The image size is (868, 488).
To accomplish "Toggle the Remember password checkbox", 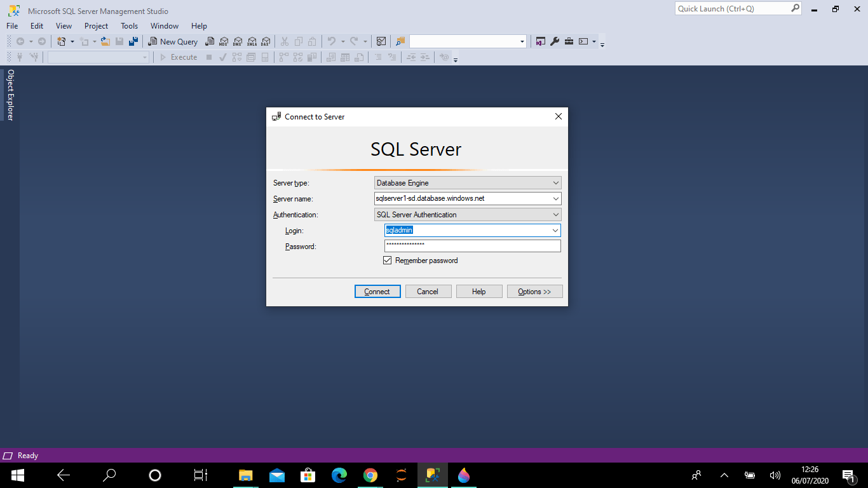I will (x=388, y=261).
